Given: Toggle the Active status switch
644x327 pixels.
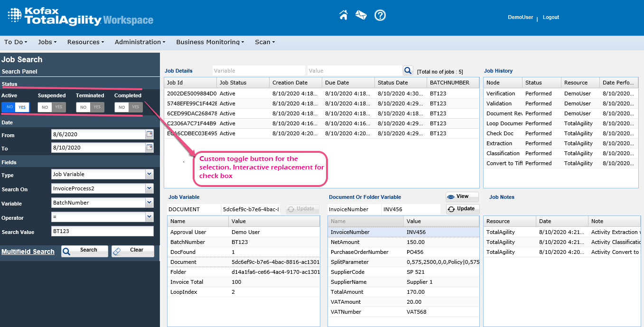Looking at the screenshot, I should (x=16, y=107).
